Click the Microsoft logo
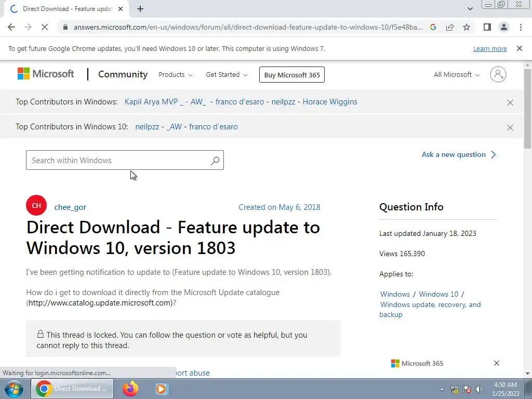Image resolution: width=532 pixels, height=399 pixels. 46,74
